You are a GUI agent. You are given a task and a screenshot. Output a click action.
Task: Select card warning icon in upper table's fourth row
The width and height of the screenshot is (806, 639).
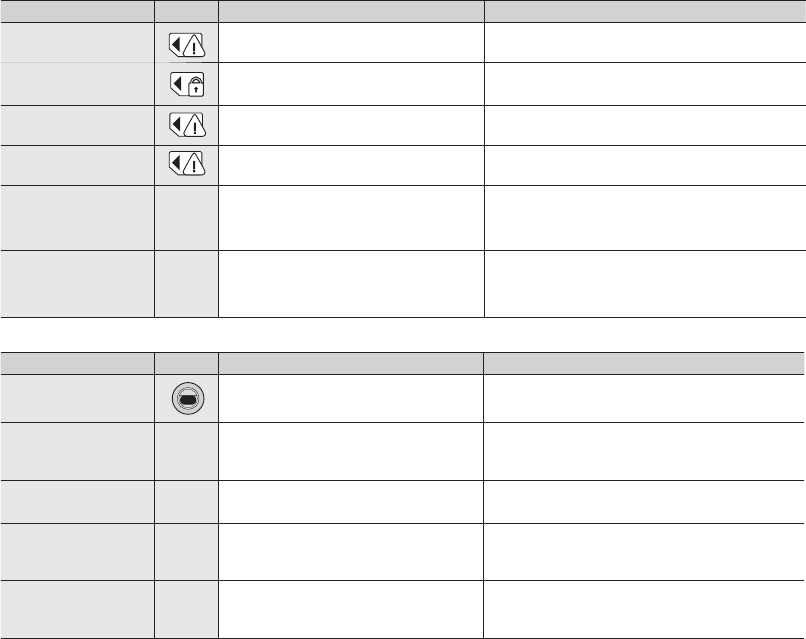pos(186,164)
